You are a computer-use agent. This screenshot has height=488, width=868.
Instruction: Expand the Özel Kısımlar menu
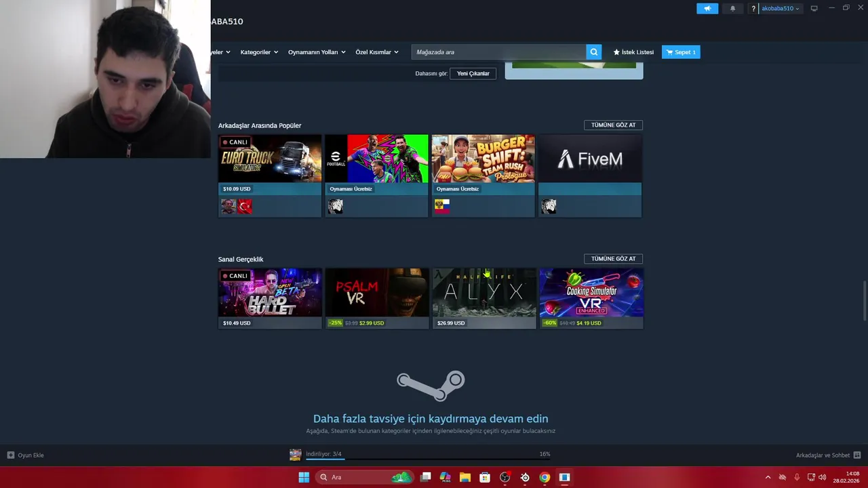click(x=377, y=52)
